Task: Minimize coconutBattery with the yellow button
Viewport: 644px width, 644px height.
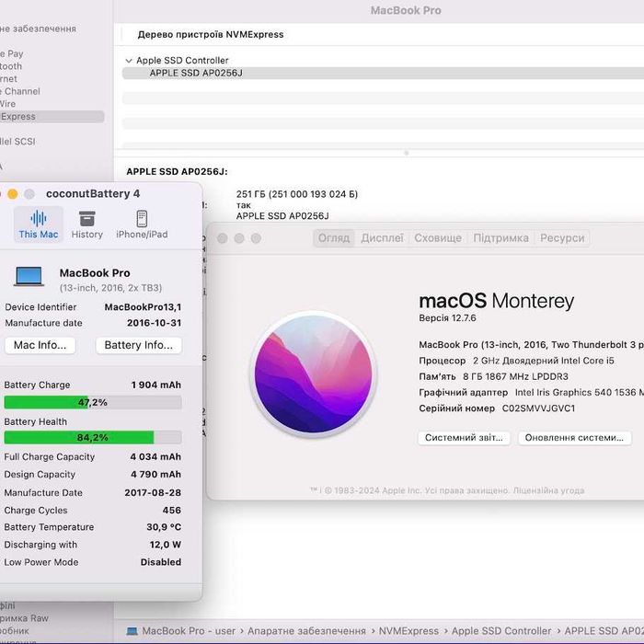Action: [x=13, y=194]
